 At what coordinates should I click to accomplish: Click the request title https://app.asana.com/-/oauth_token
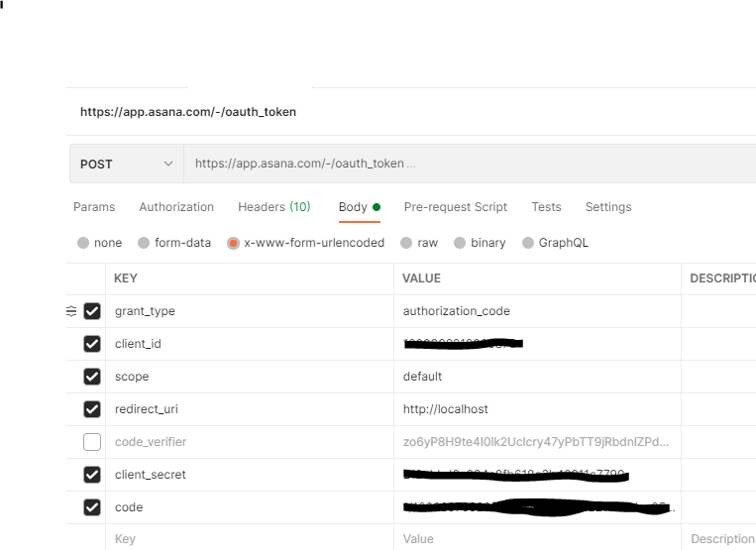(x=188, y=112)
